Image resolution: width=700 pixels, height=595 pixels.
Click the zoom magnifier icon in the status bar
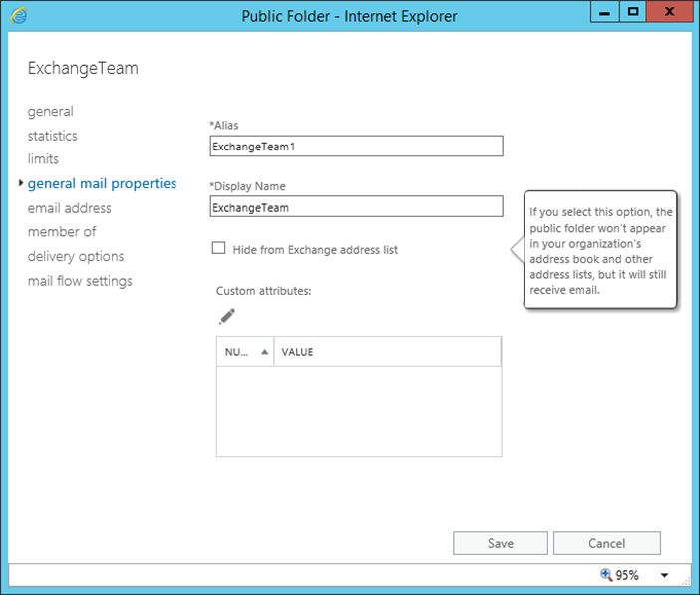coord(606,574)
